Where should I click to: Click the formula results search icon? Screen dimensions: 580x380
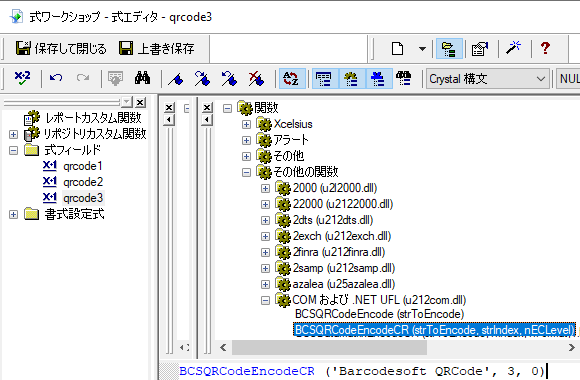pyautogui.click(x=405, y=78)
